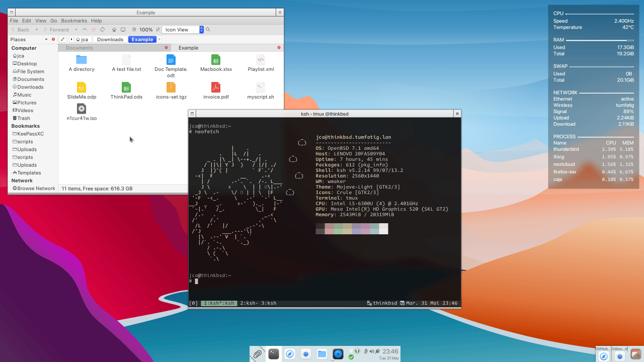
Task: Open the Bookmarks menu
Action: [x=74, y=21]
